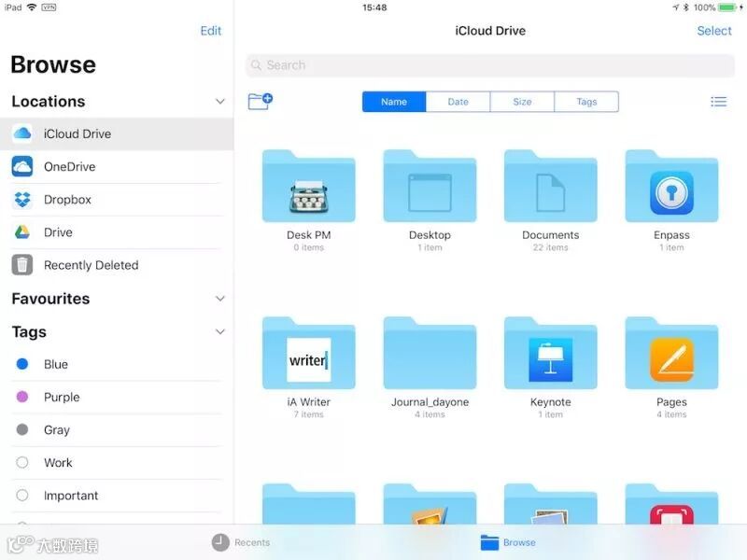This screenshot has height=560, width=747.
Task: Open the Enpass folder
Action: [671, 186]
